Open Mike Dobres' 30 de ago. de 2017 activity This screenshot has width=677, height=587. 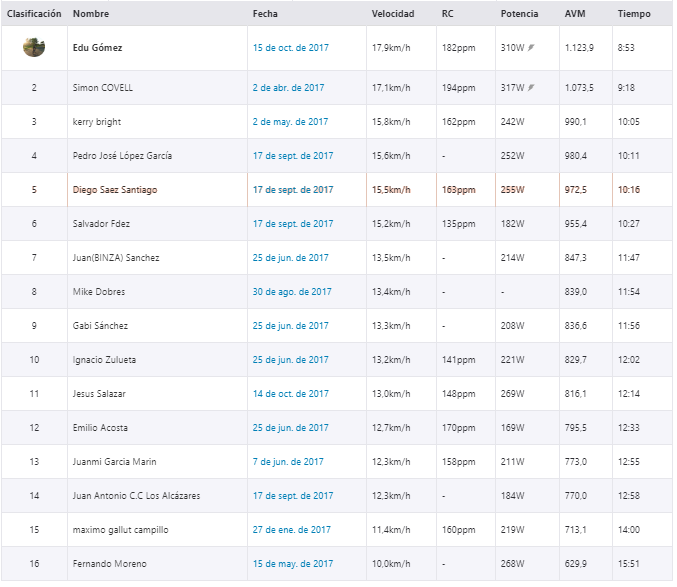292,292
